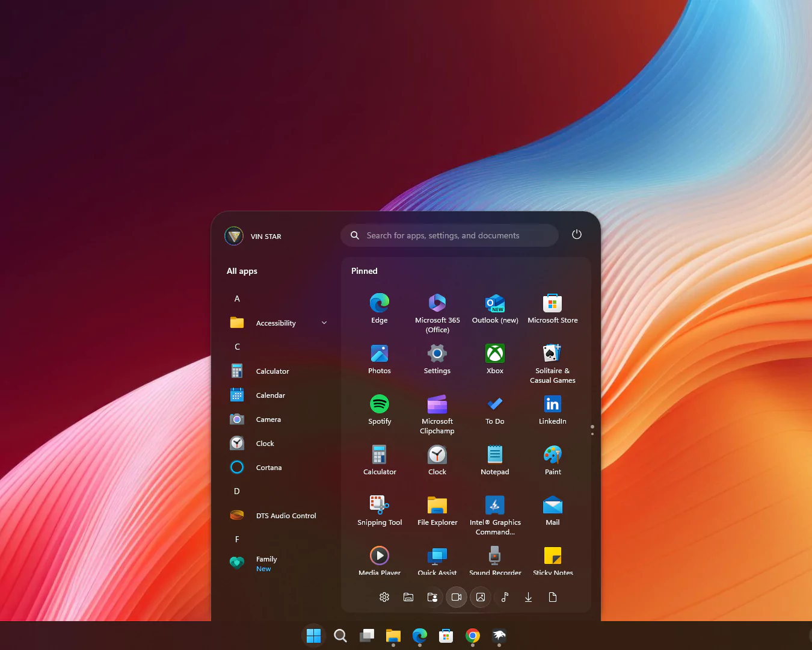Launch the Photos pinned app
812x650 pixels.
(x=380, y=359)
